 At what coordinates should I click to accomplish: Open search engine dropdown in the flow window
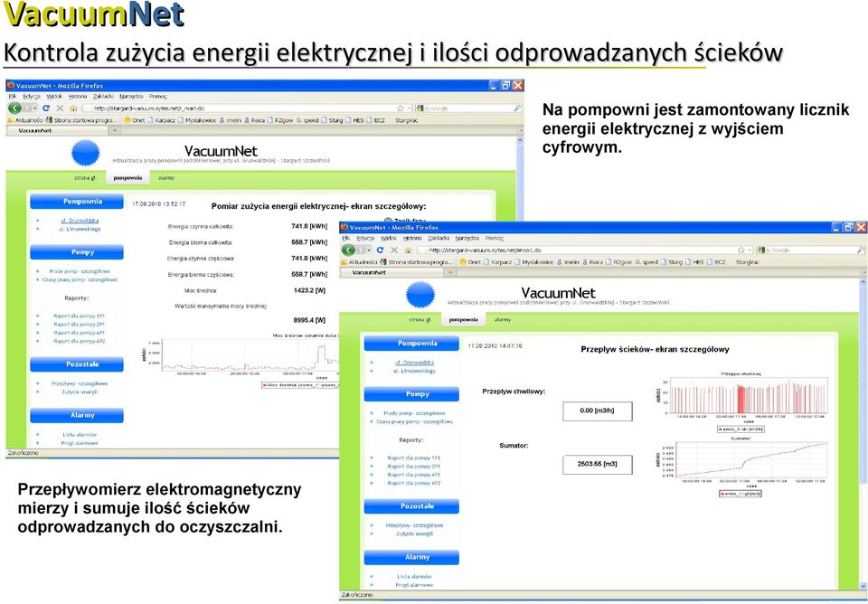(761, 250)
